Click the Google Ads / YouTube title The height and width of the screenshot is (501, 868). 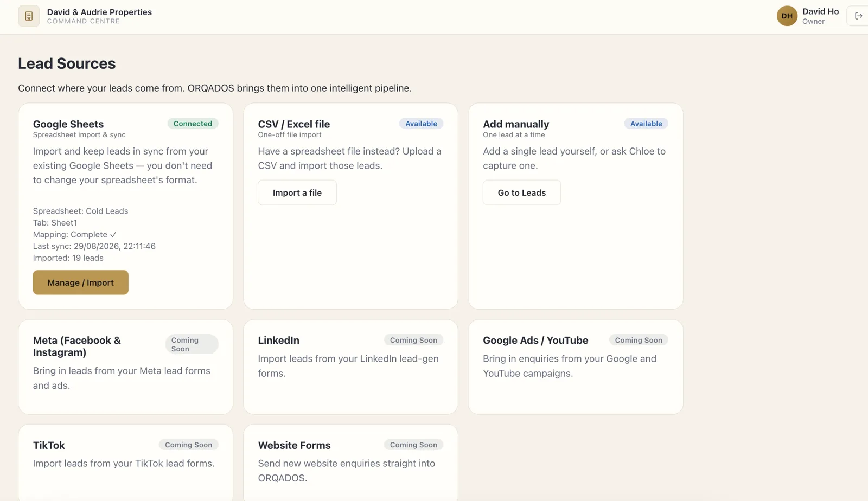(535, 340)
